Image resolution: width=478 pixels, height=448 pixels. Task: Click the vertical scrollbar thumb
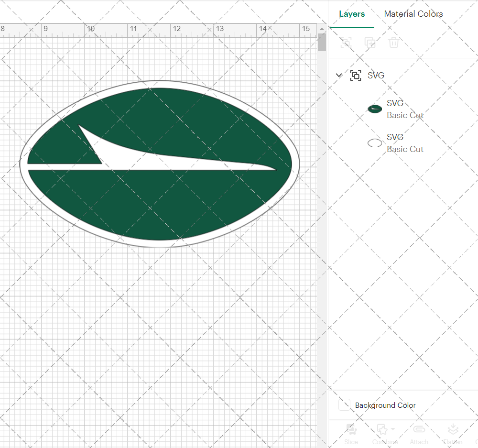(322, 42)
